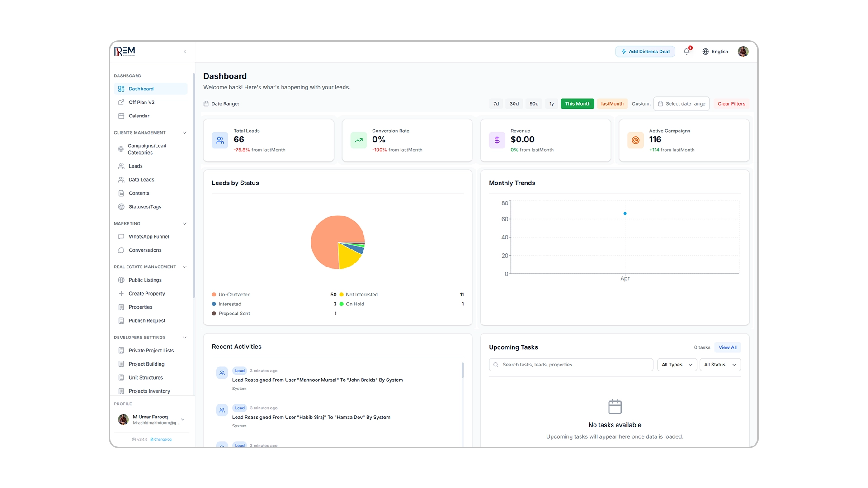Click View All tasks link
The height and width of the screenshot is (488, 868).
[x=727, y=347]
